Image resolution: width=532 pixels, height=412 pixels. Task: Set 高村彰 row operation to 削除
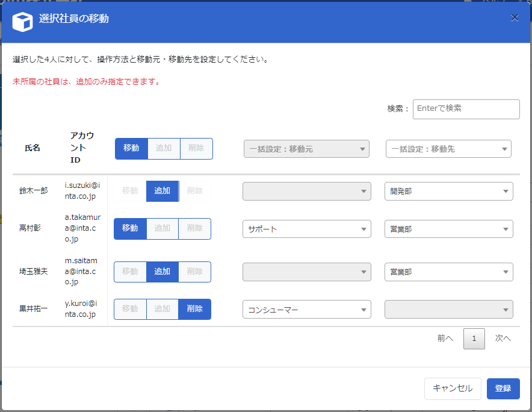click(x=195, y=228)
